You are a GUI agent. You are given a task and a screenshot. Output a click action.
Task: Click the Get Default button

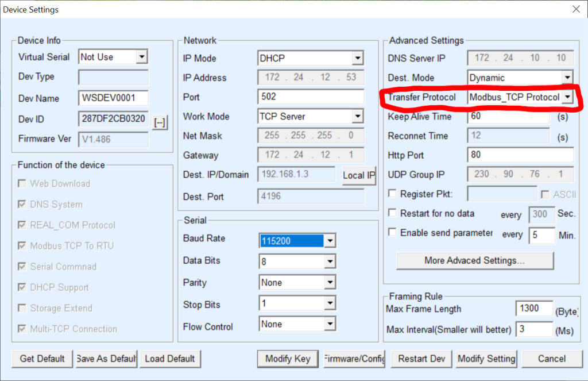[41, 359]
